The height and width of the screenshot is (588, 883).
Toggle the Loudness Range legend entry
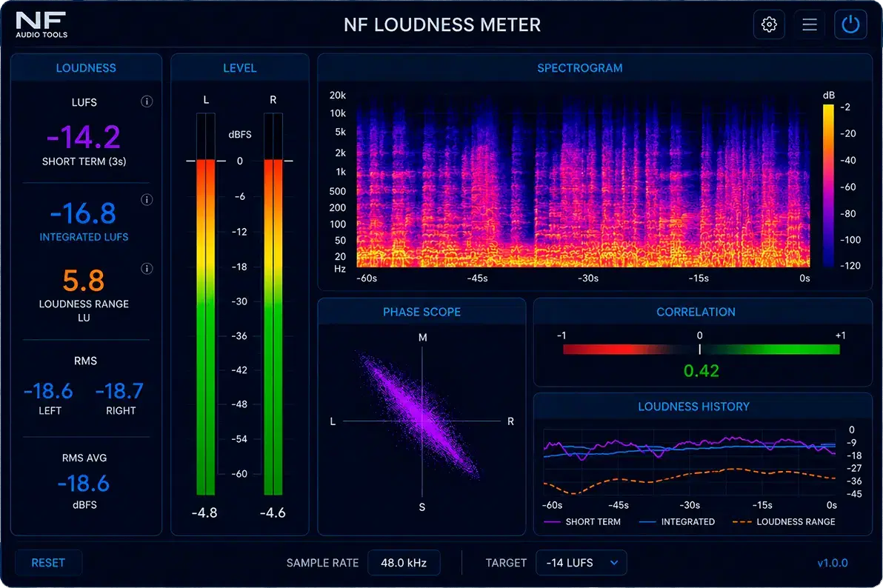click(783, 521)
